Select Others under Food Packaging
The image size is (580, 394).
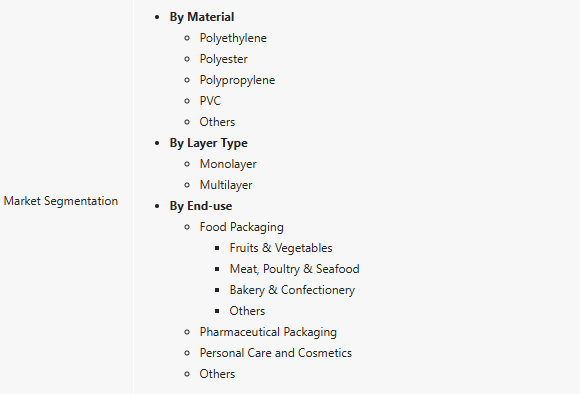pos(247,311)
